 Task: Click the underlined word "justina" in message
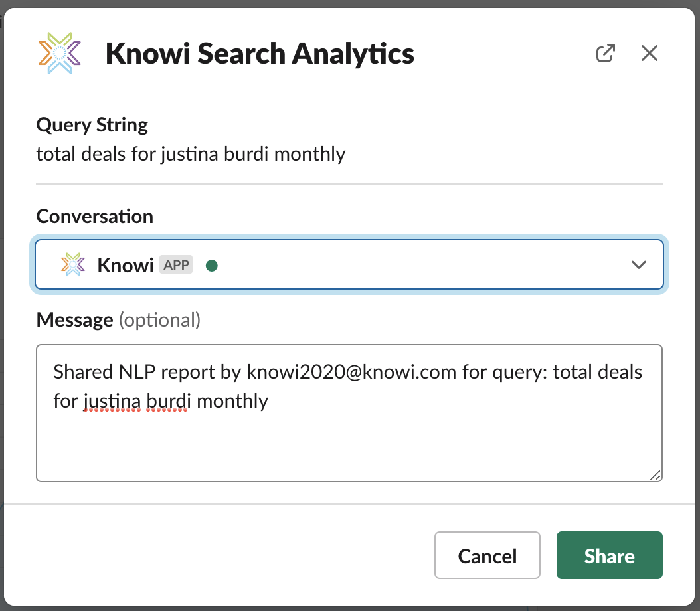pyautogui.click(x=111, y=401)
